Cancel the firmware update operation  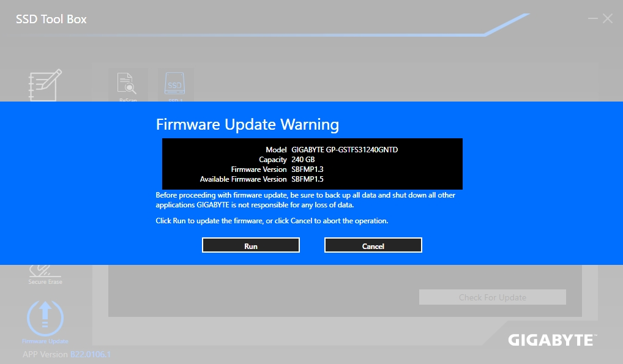click(373, 245)
